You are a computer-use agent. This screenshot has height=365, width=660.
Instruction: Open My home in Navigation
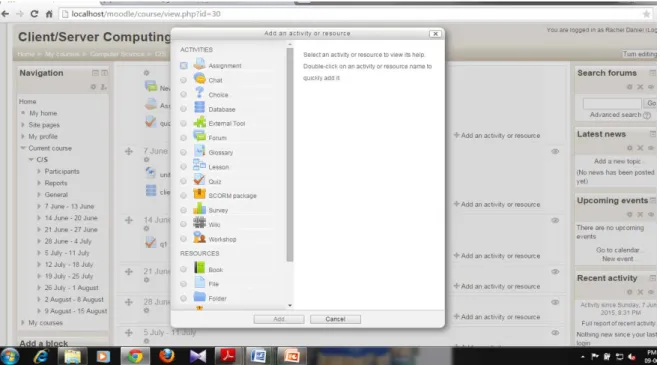[x=43, y=113]
